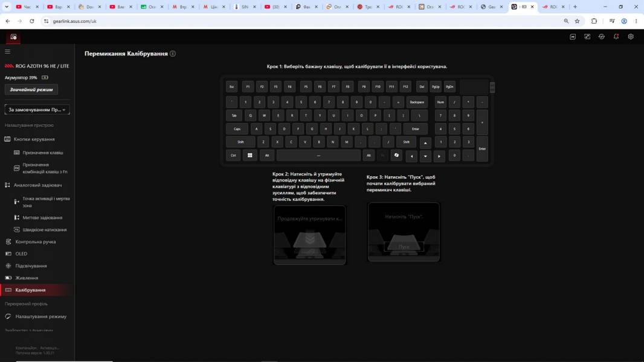Viewport: 644px width, 362px height.
Task: Open the OLED settings menu item
Action: [21, 254]
